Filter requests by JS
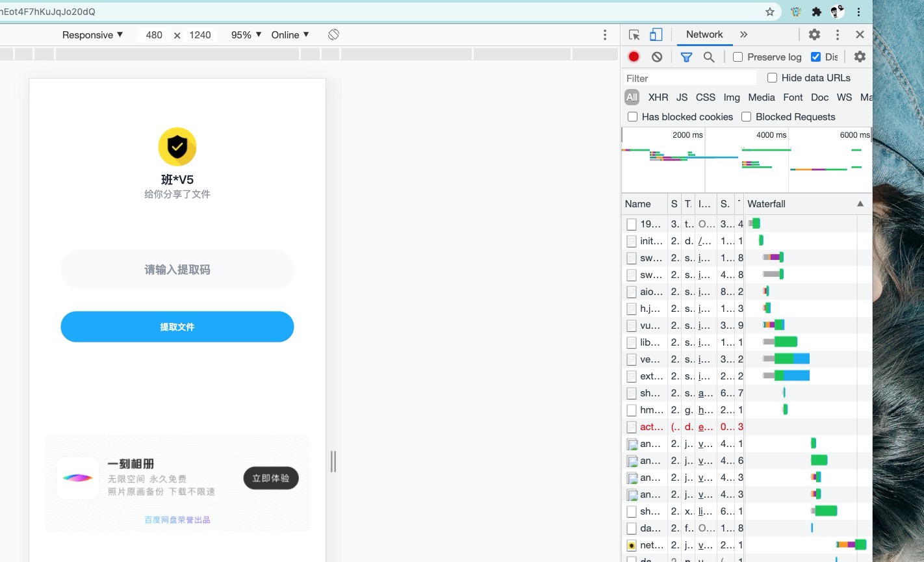The width and height of the screenshot is (924, 562). [682, 97]
